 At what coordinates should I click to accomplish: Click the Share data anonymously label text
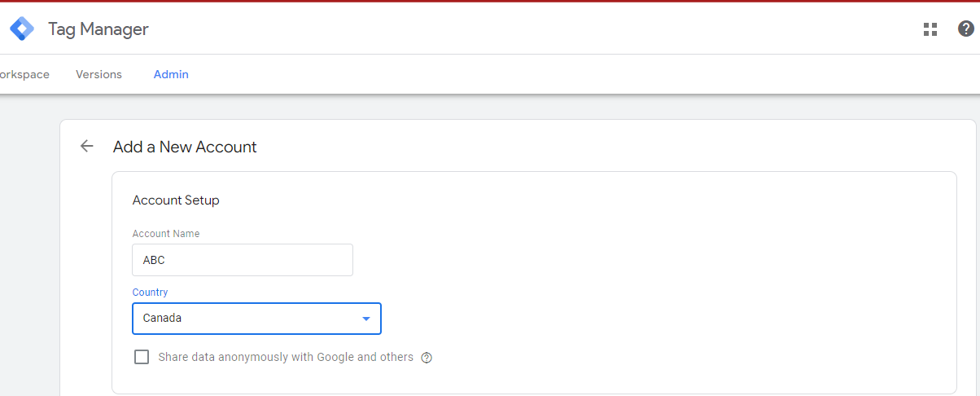click(x=286, y=357)
